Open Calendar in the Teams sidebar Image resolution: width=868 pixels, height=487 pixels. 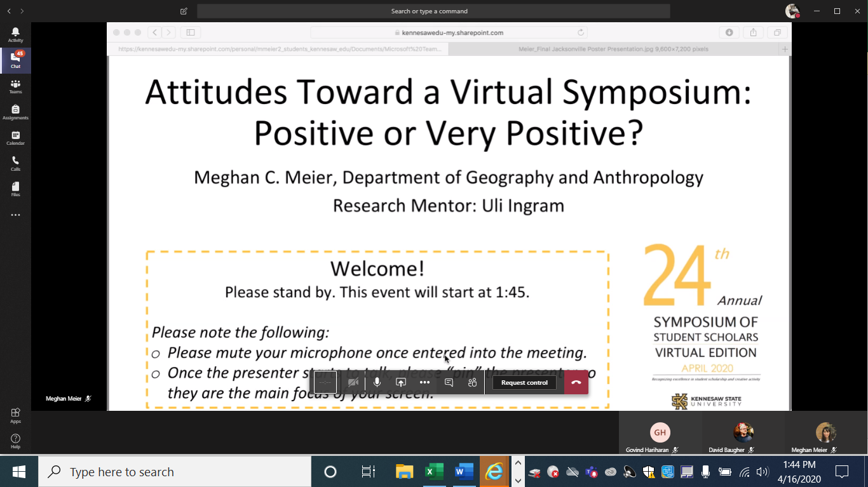[x=15, y=138]
